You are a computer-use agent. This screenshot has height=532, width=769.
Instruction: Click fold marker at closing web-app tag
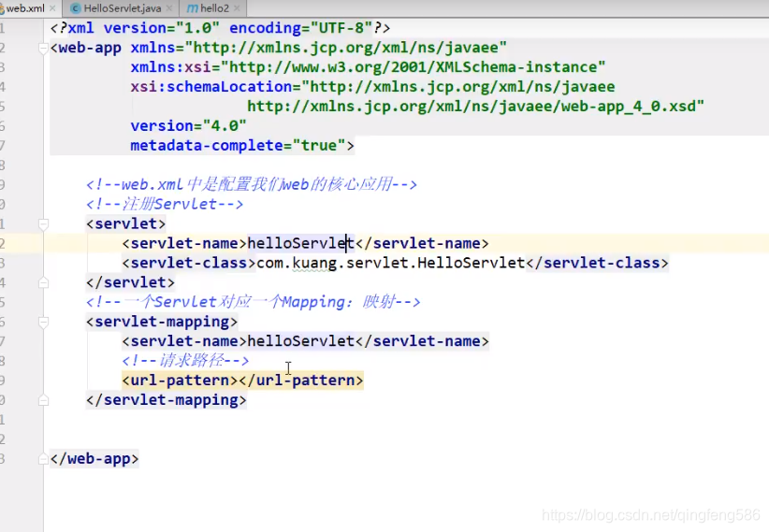coord(43,459)
